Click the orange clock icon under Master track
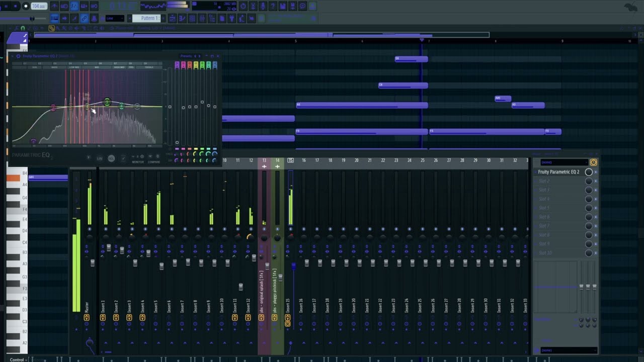Screen dimensions: 644x362 [x=87, y=318]
